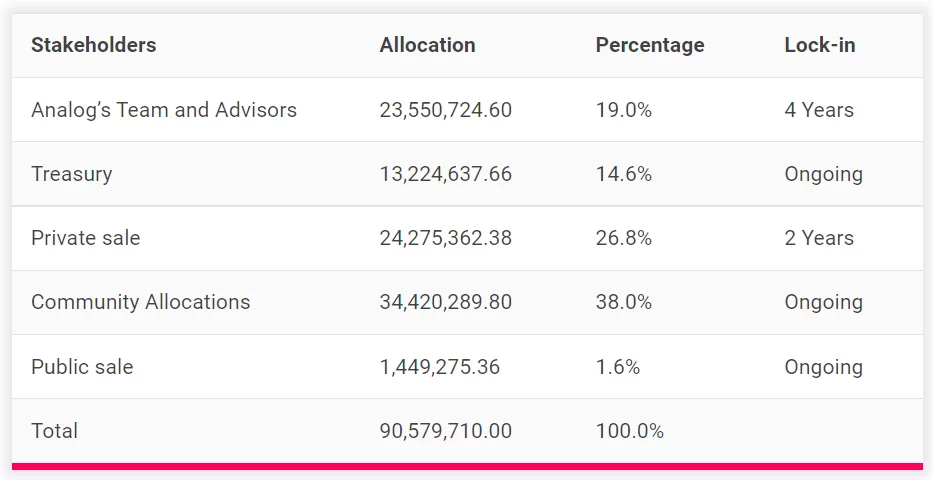The width and height of the screenshot is (933, 480).
Task: Select the Treasury stakeholder cell
Action: tap(71, 174)
